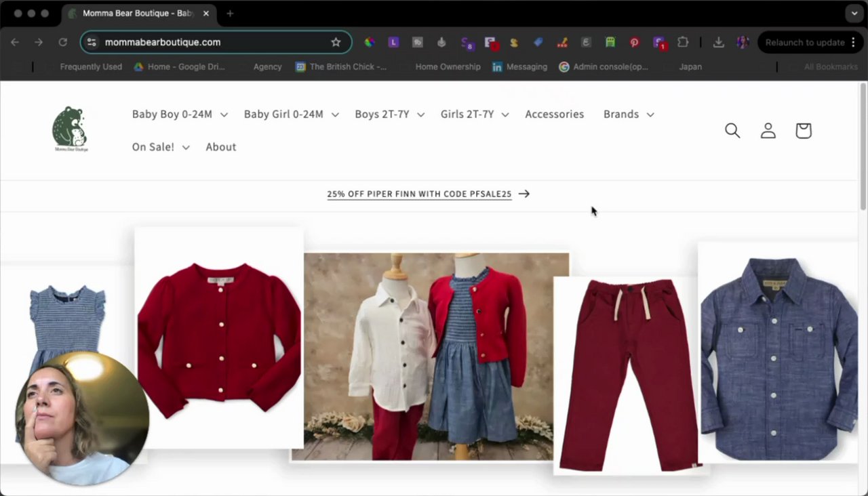Open The British Chick bookmark

341,66
